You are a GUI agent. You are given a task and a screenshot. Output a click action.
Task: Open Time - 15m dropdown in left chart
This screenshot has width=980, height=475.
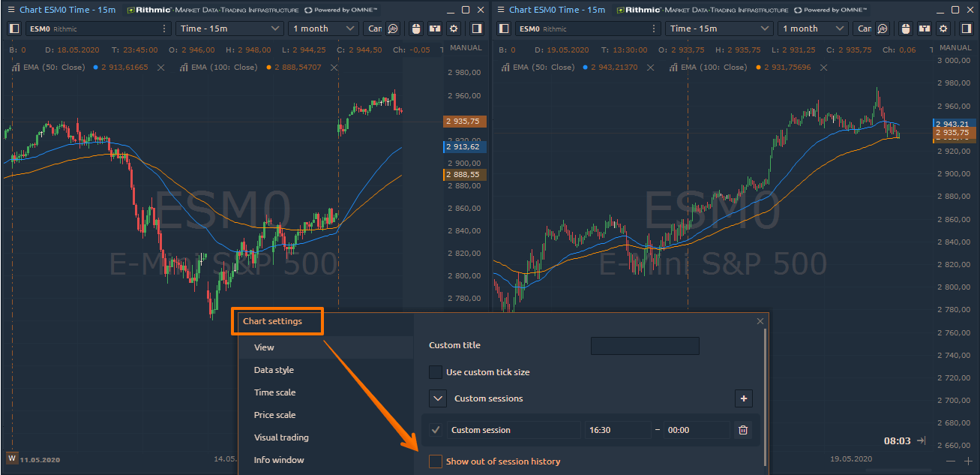[229, 29]
